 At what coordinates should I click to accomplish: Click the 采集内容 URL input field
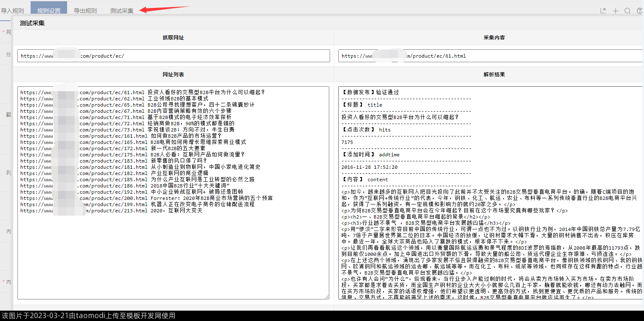tap(490, 56)
